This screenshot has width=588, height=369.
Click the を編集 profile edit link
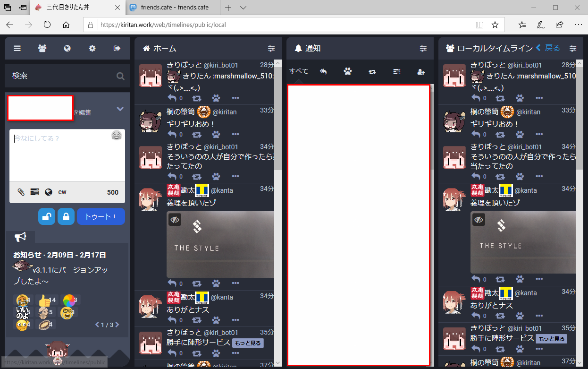(83, 112)
